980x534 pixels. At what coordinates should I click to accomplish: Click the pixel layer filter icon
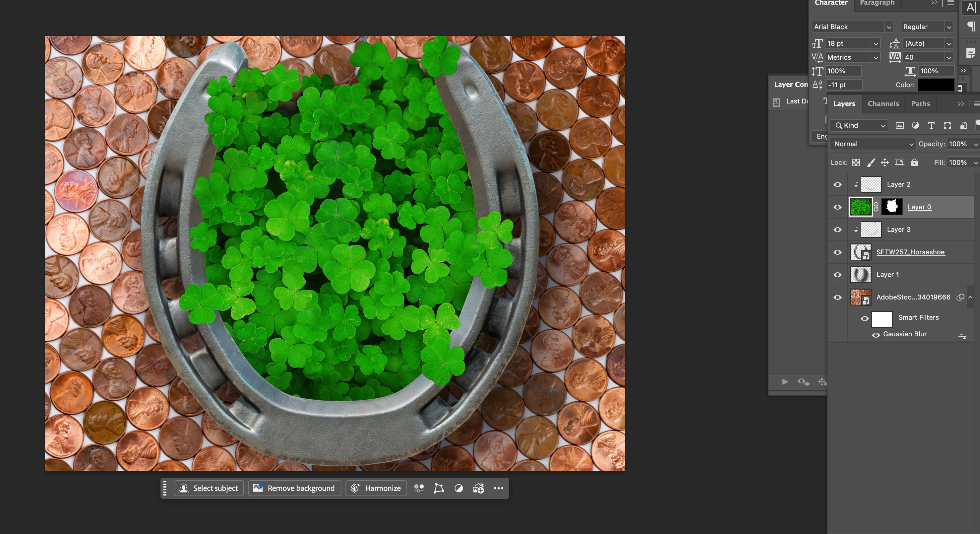click(899, 126)
